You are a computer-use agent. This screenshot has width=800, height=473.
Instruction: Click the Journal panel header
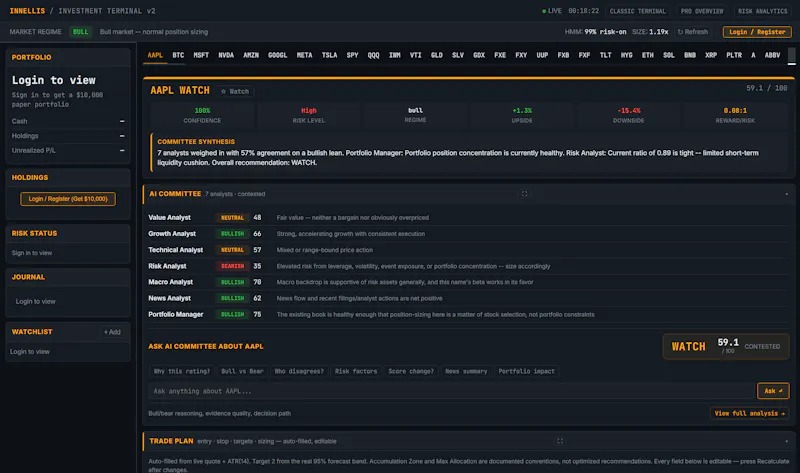68,277
